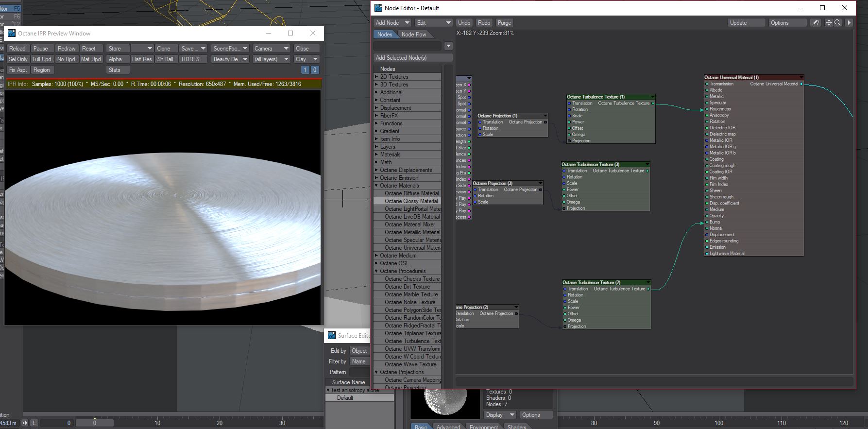
Task: Open the Camera dropdown in IPR window
Action: [271, 49]
